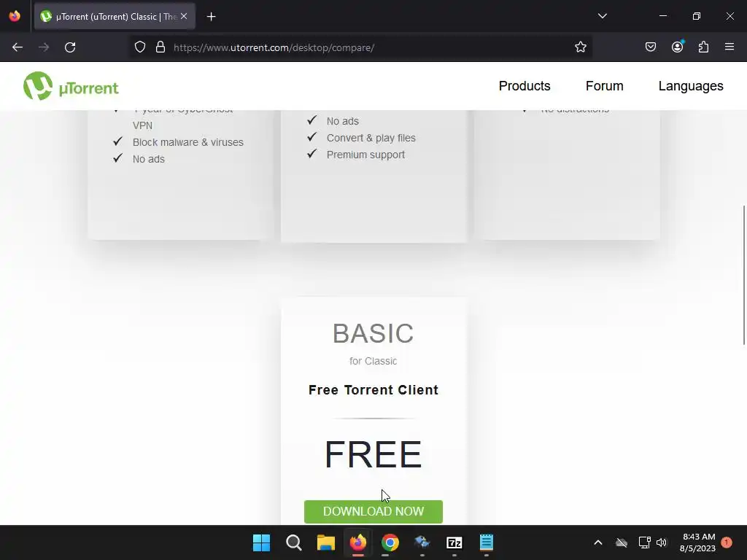Viewport: 747px width, 560px height.
Task: Click the checkmark beside Premium support
Action: 312,154
